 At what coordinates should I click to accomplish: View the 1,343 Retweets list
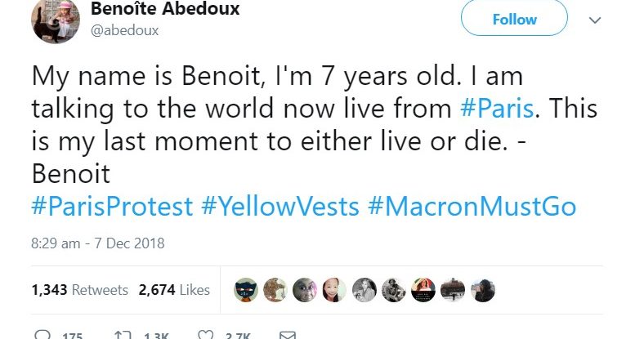[x=79, y=290]
